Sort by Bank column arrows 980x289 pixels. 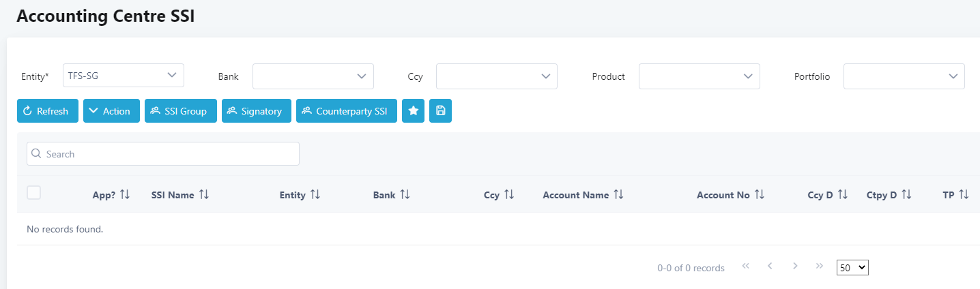(405, 195)
